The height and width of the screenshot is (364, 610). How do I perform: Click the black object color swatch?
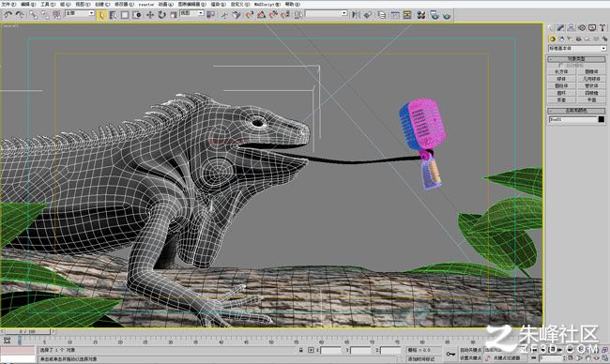tap(602, 119)
